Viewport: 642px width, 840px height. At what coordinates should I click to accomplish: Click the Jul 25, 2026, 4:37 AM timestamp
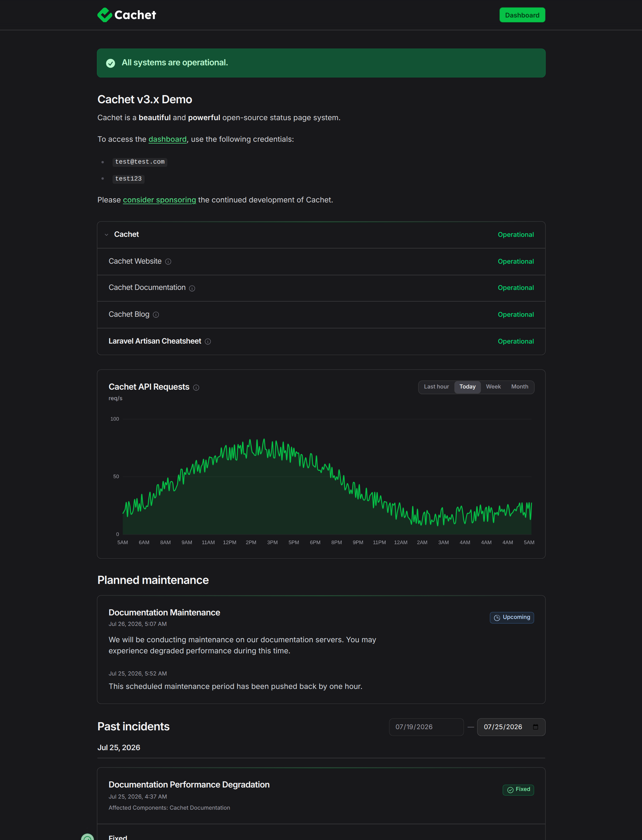pyautogui.click(x=138, y=797)
